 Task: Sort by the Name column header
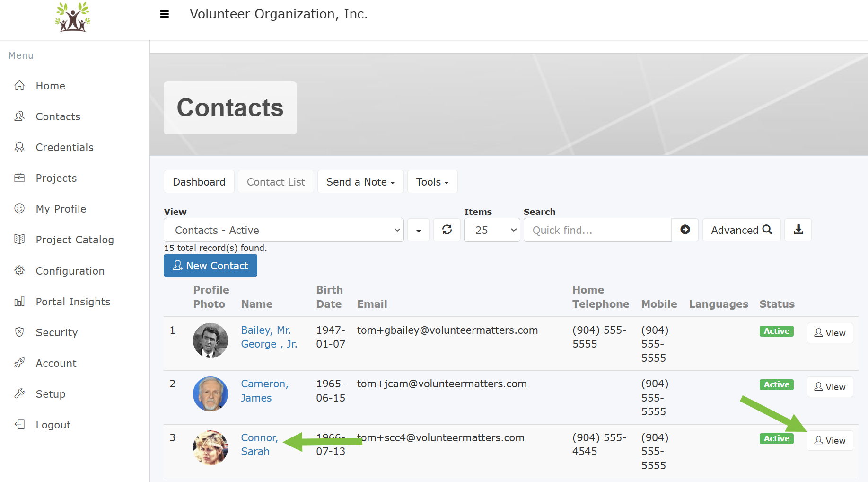(257, 304)
